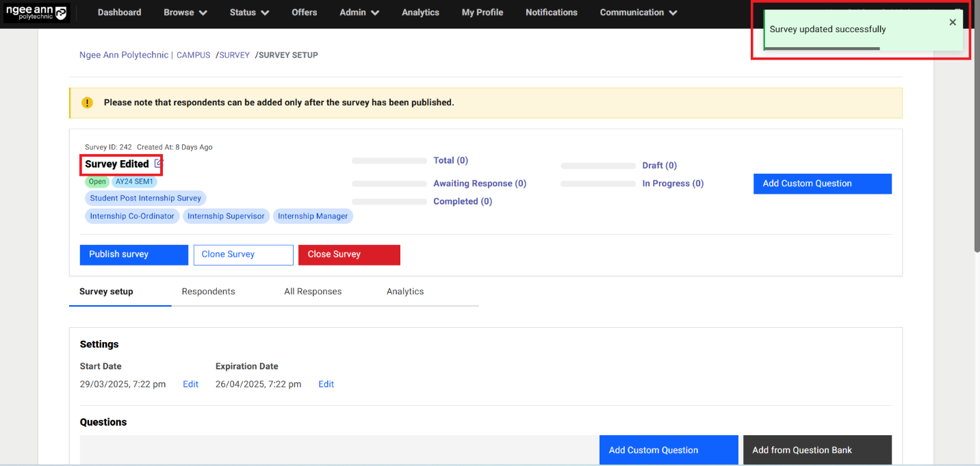Go to the Dashboard menu item
This screenshot has width=980, height=466.
pyautogui.click(x=119, y=12)
